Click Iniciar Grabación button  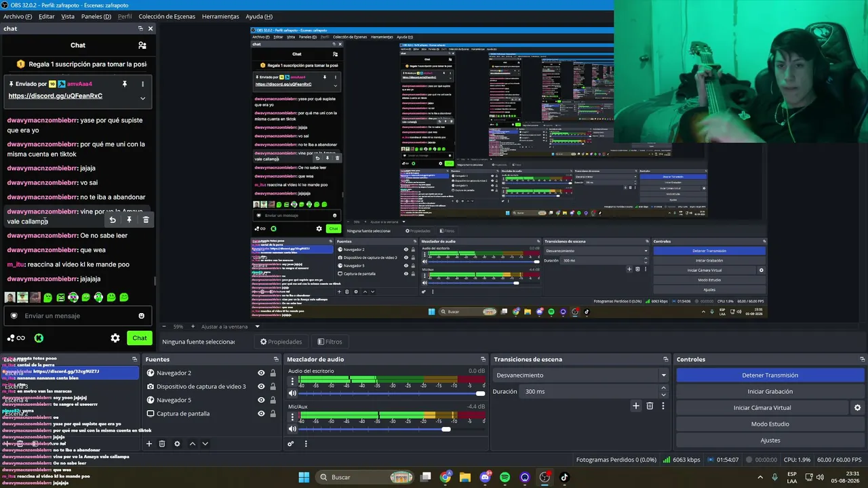pyautogui.click(x=770, y=392)
